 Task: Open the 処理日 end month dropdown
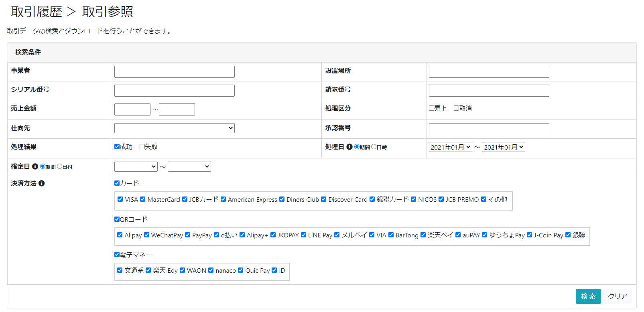click(x=504, y=147)
